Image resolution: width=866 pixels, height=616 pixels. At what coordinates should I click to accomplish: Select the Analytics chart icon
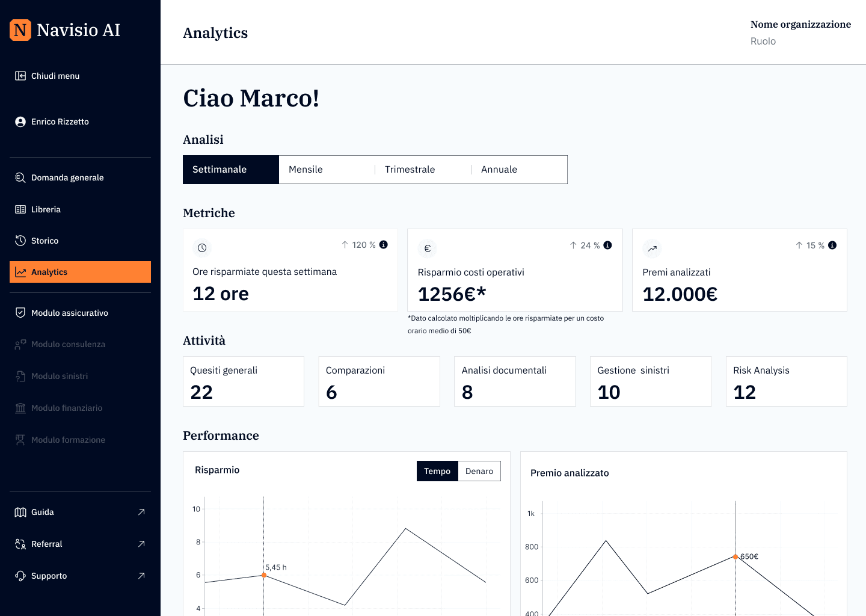20,271
